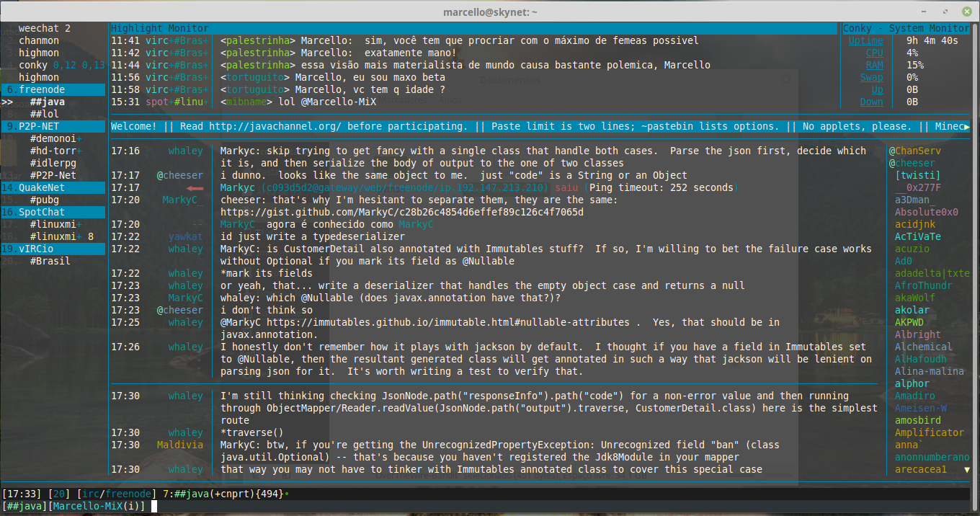This screenshot has width=980, height=516.
Task: Click the 7:##java(+cnprt){494} status entry
Action: point(223,494)
